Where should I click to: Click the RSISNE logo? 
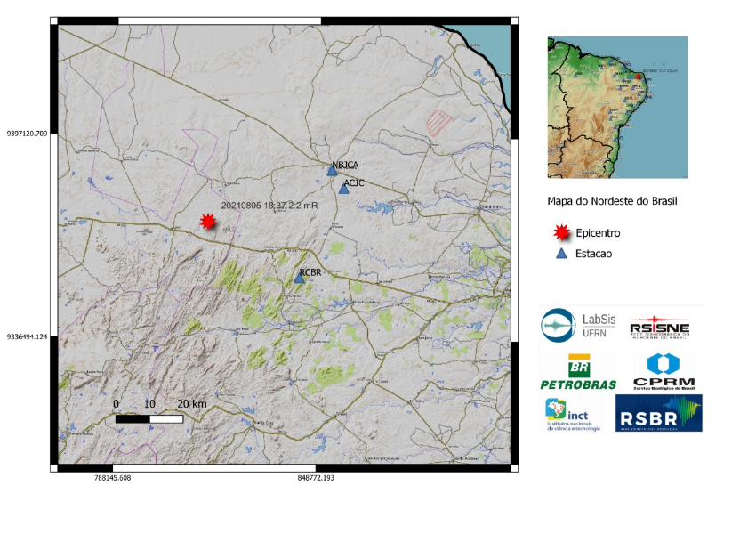(x=659, y=327)
